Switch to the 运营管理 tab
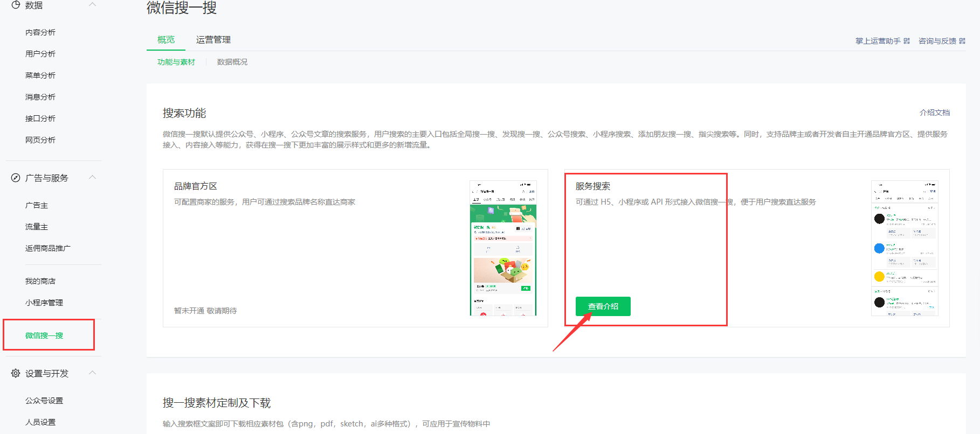 [213, 40]
